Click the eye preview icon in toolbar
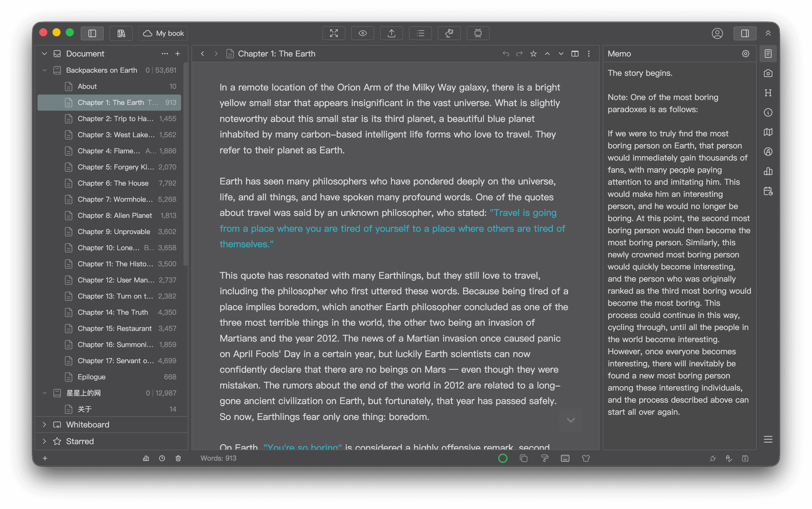Screen dimensions: 812x509 coord(362,33)
